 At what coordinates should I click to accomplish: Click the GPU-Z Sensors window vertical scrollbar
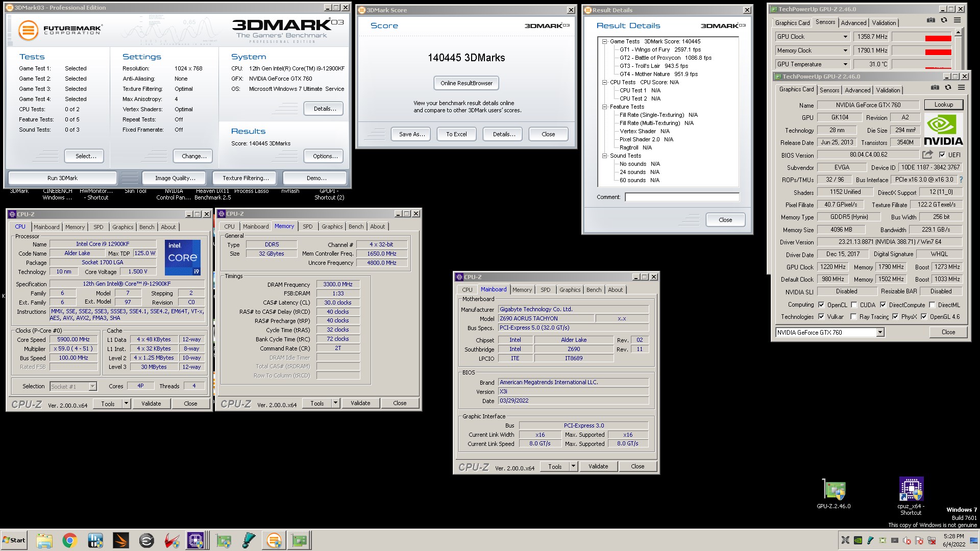tap(958, 48)
